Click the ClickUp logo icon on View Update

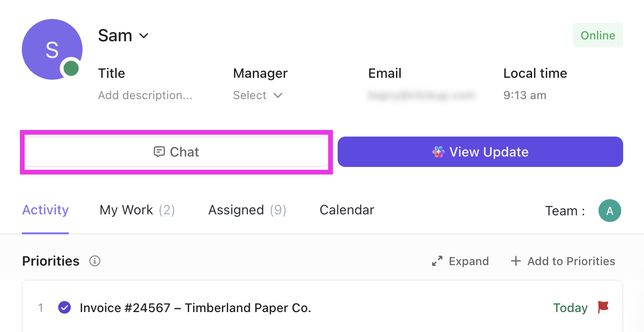(x=440, y=152)
